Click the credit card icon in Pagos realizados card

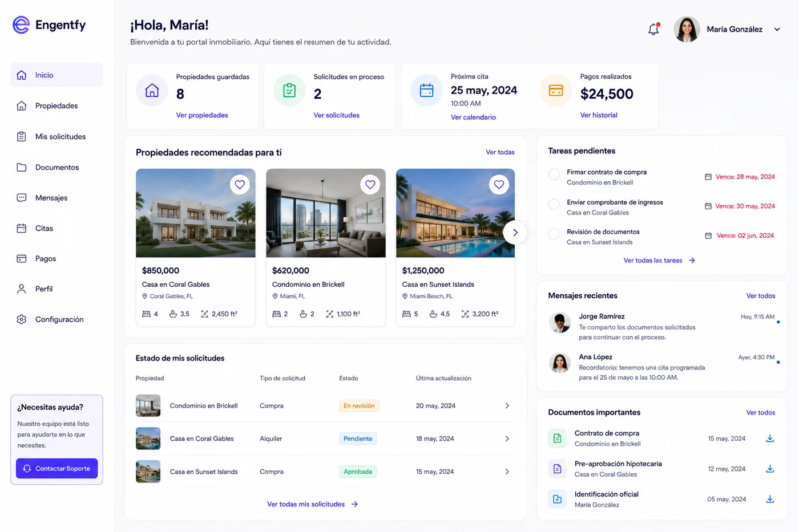pyautogui.click(x=556, y=91)
